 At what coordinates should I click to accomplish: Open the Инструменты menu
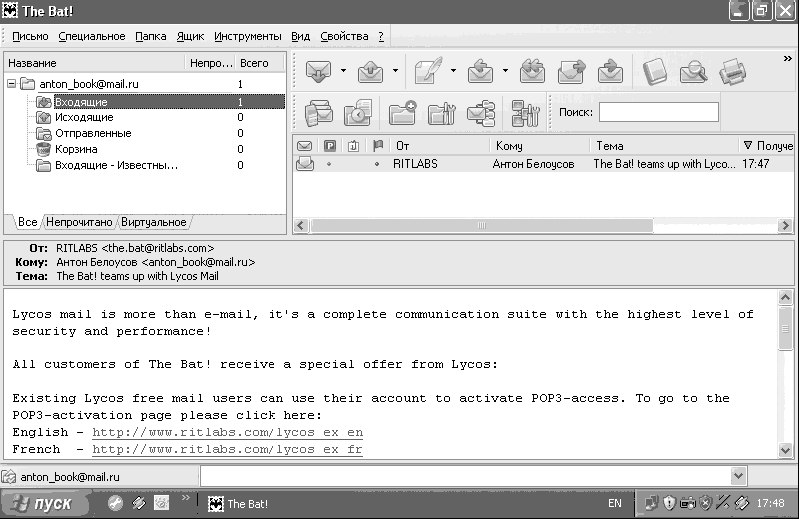pyautogui.click(x=248, y=37)
